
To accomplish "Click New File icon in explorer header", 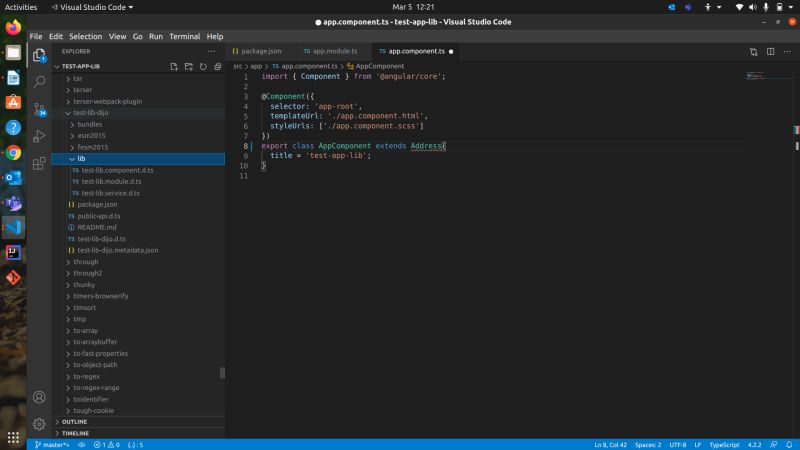I will point(174,67).
